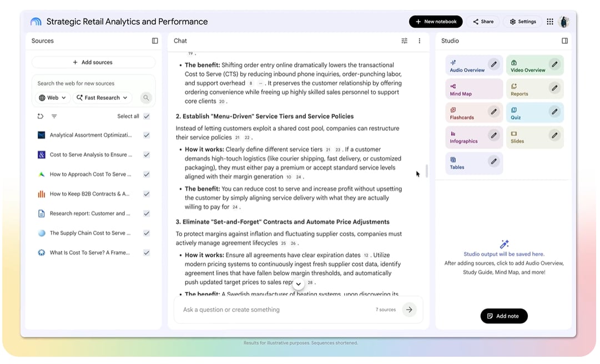This screenshot has width=600, height=364.
Task: Open the chat three-dot options menu
Action: pos(420,41)
